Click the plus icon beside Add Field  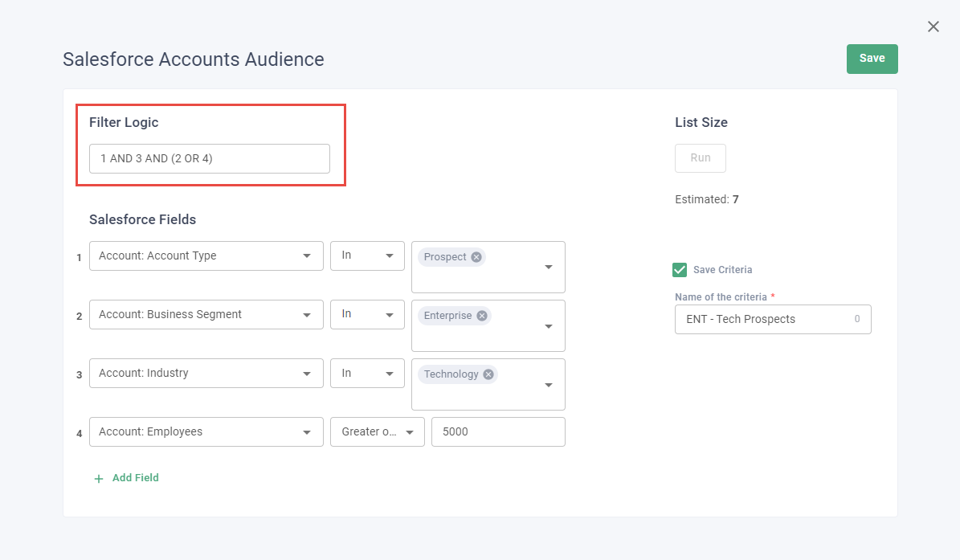[x=99, y=478]
